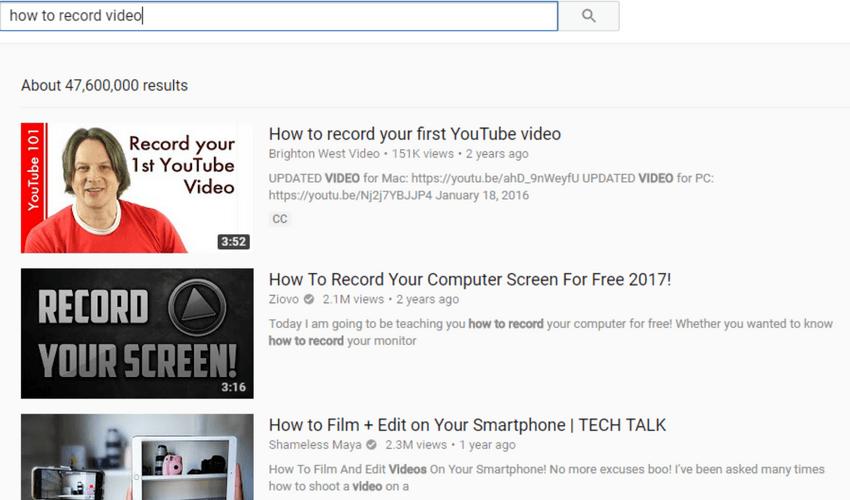Open 'How to Film + Edit on Your Smartphone' title
This screenshot has height=500, width=850.
pos(467,425)
